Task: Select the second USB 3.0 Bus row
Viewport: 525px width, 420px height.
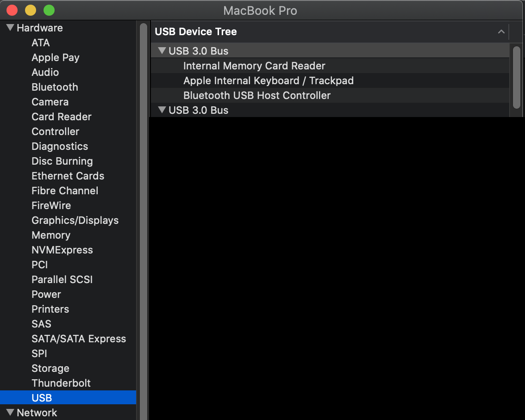Action: tap(330, 110)
